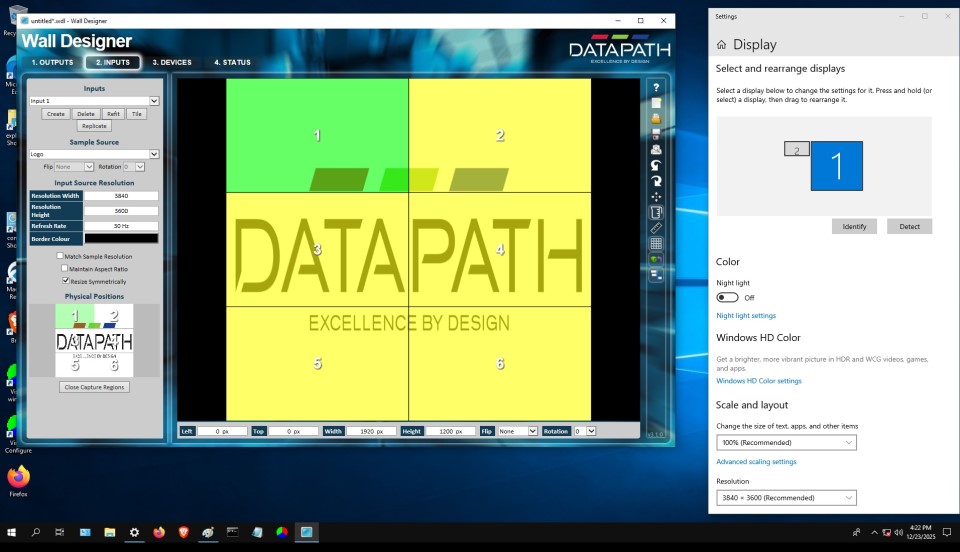Switch to the 1. OUTPUTS tab

coord(52,62)
